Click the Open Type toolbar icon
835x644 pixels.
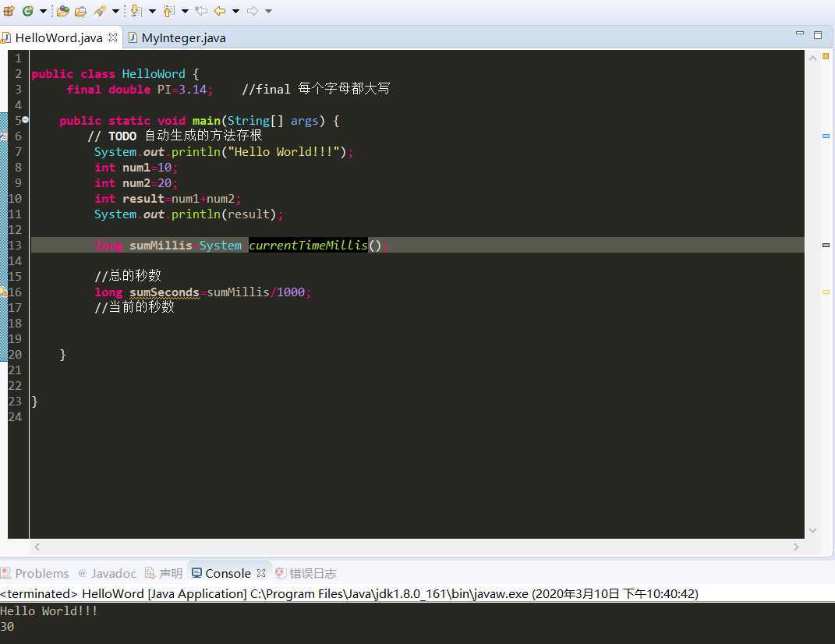click(63, 11)
